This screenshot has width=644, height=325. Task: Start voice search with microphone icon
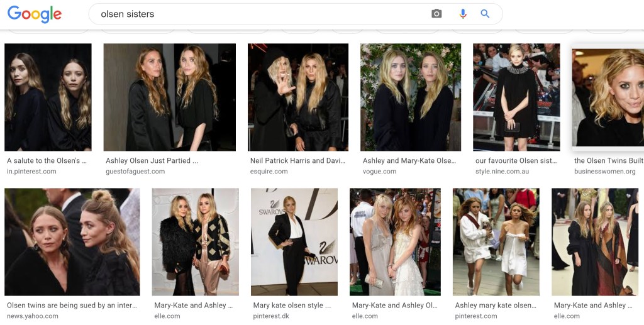tap(463, 14)
